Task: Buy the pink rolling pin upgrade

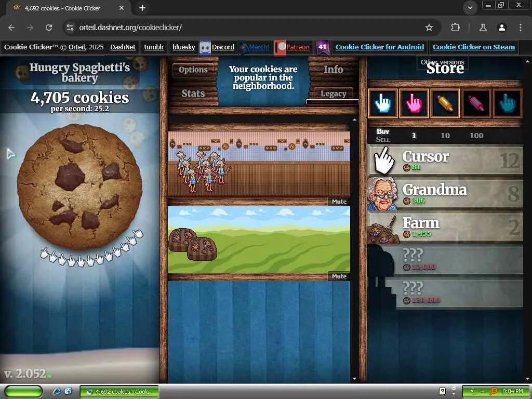Action: pos(476,103)
